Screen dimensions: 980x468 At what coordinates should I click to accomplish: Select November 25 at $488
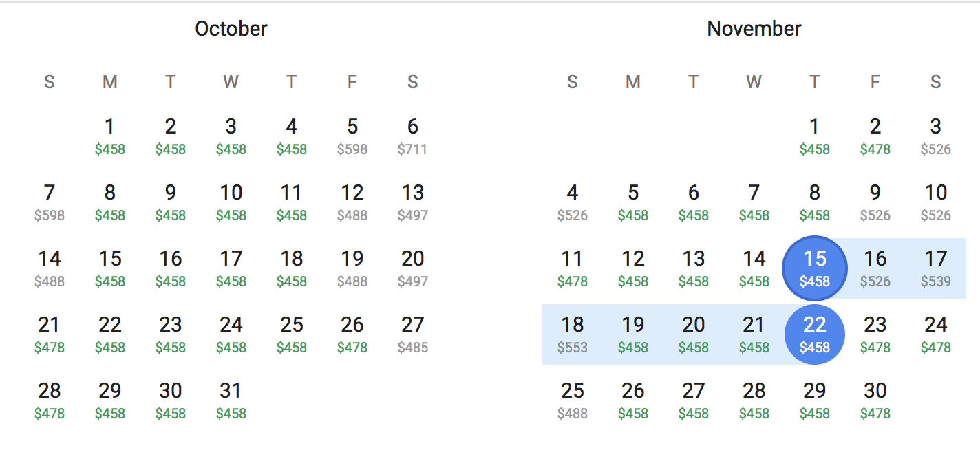point(572,401)
